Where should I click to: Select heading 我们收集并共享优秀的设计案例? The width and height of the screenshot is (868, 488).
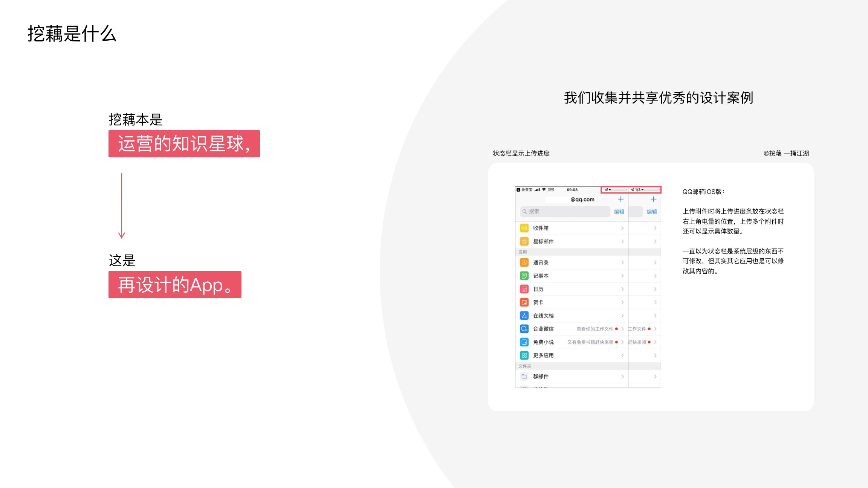[x=659, y=98]
